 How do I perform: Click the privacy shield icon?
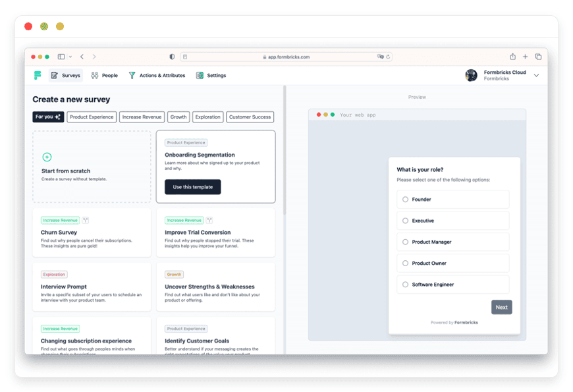[x=172, y=57]
